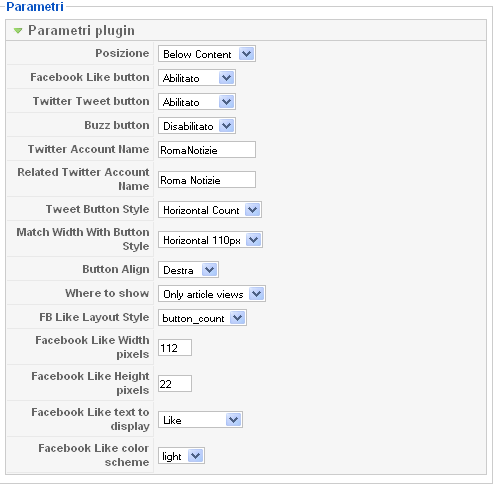This screenshot has height=487, width=494.
Task: Open the Facebook Like color scheme dropdown
Action: [181, 456]
